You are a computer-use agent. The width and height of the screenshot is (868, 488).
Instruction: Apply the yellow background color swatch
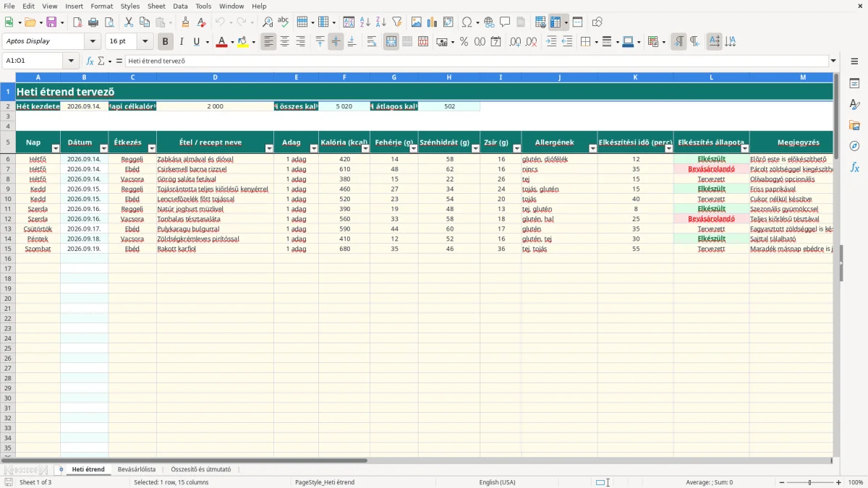click(243, 42)
